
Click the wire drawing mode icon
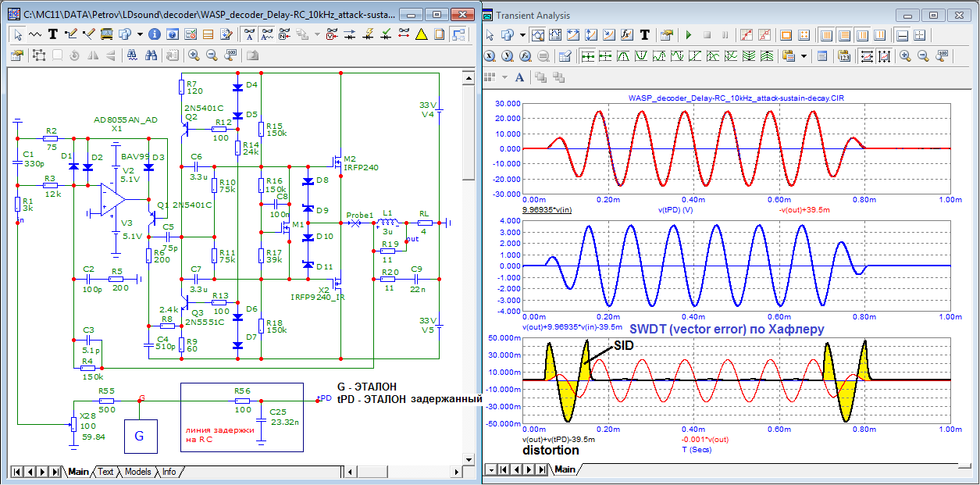[x=72, y=34]
